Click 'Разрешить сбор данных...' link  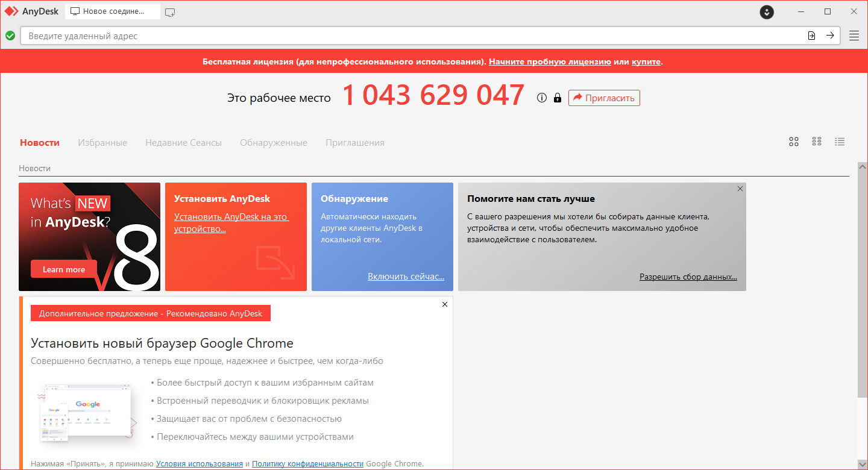click(x=688, y=277)
